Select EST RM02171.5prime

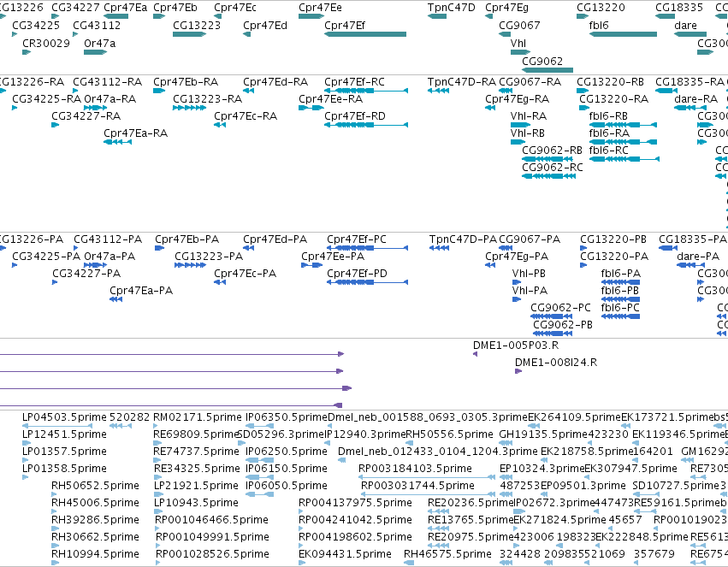pyautogui.click(x=157, y=426)
